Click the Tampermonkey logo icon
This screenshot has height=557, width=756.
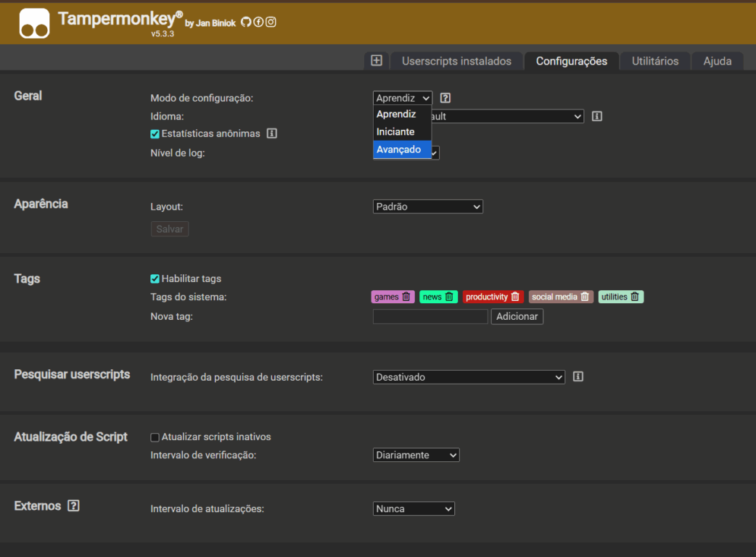click(34, 23)
